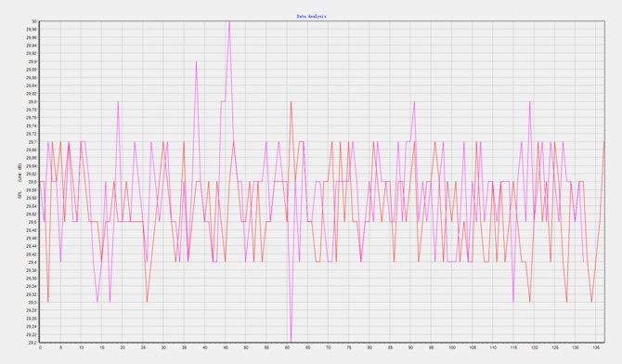The width and height of the screenshot is (622, 364).
Task: Click the "120" tick on the horizontal axis
Action: [535, 347]
